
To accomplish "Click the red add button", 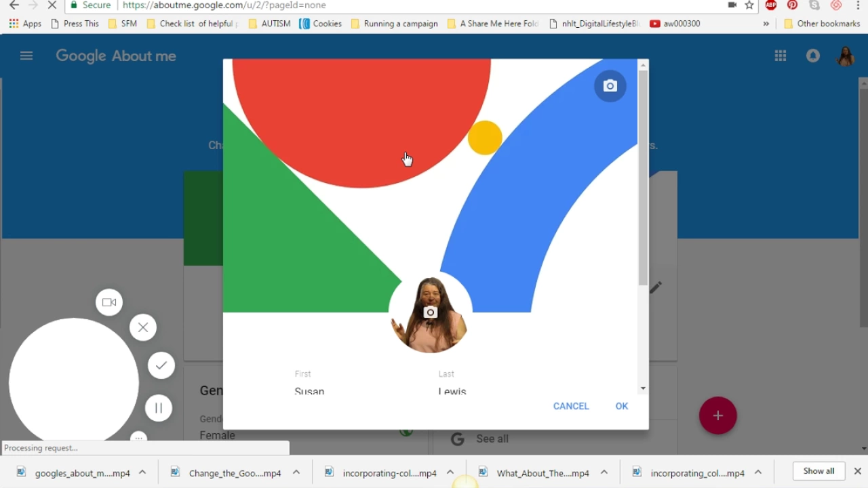I will pyautogui.click(x=717, y=415).
